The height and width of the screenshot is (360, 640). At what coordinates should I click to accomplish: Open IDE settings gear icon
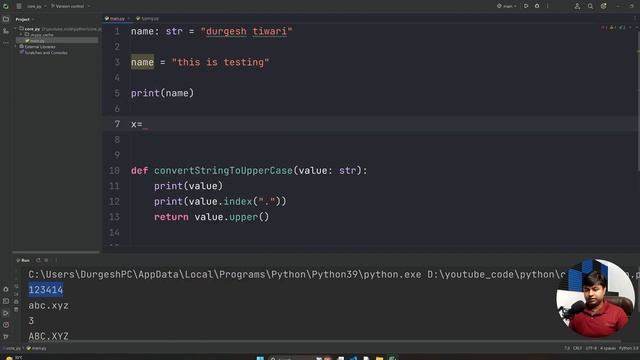(x=603, y=6)
